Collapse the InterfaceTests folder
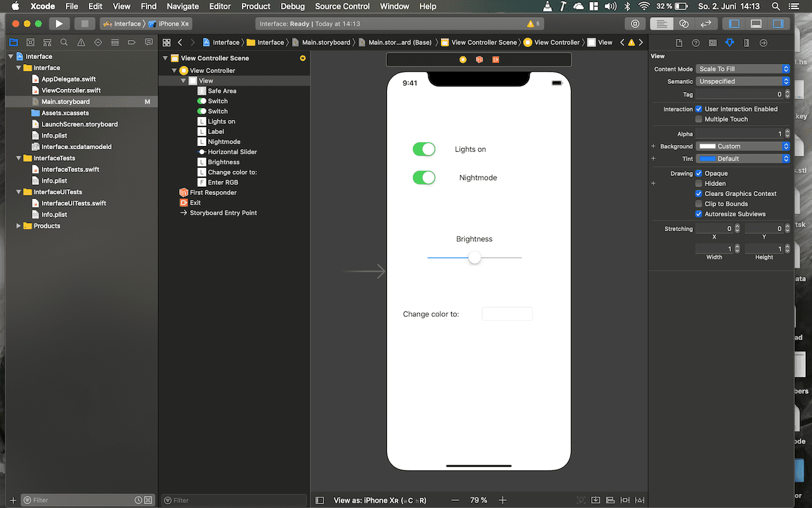812x508 pixels. point(18,158)
